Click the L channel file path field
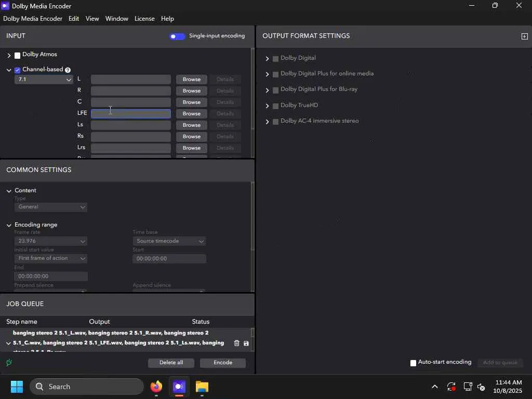Viewport: 532px width, 399px height. pos(130,79)
